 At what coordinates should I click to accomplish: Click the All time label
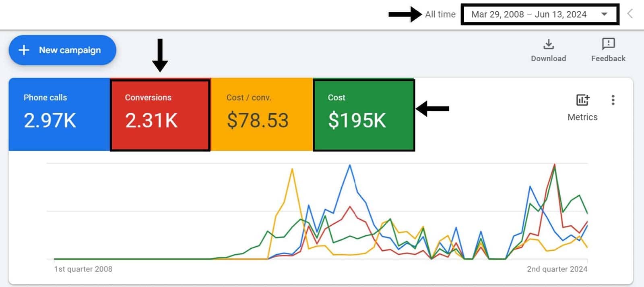(x=440, y=15)
